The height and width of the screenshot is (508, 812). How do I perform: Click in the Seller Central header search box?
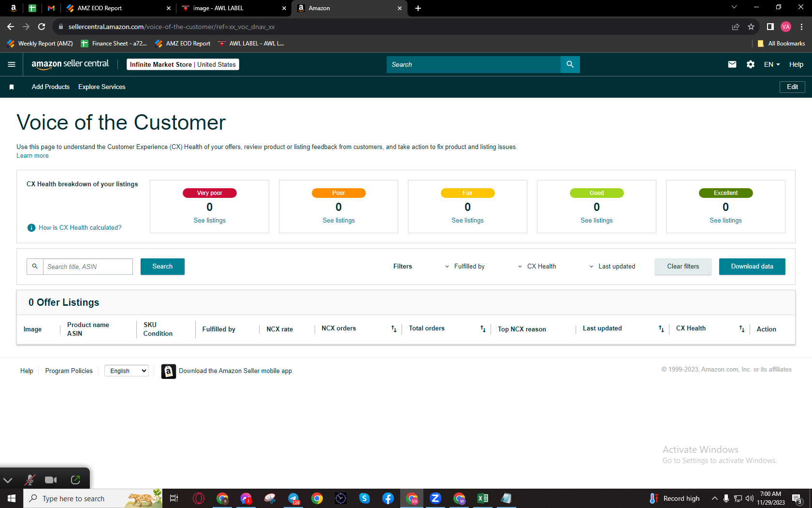point(474,64)
